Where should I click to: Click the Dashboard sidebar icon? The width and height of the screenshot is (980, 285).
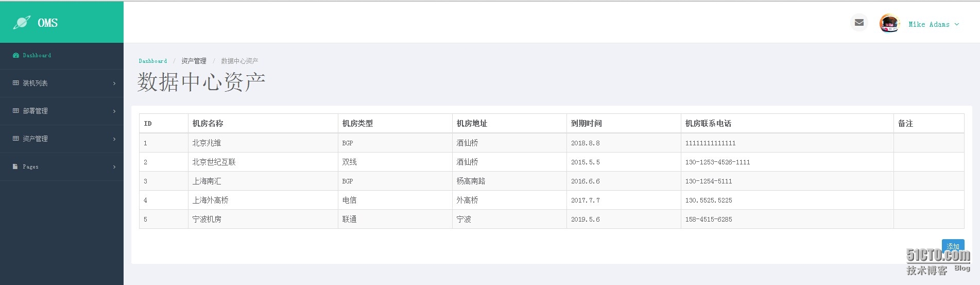pyautogui.click(x=16, y=55)
